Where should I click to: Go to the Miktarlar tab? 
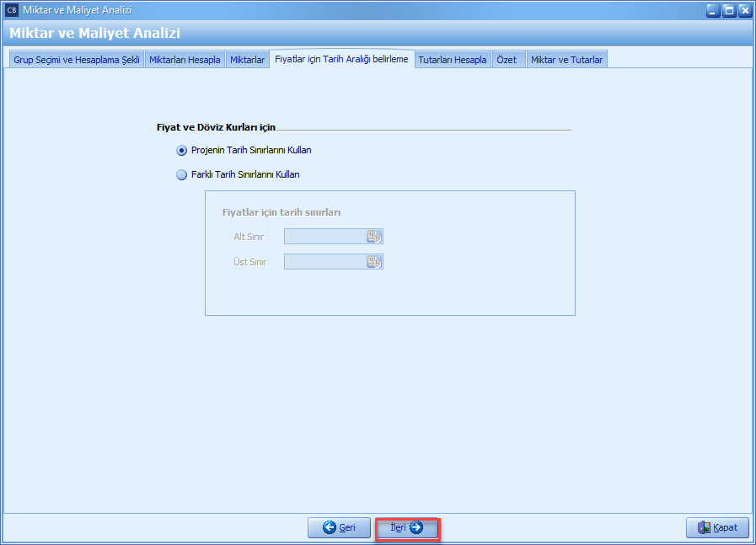(247, 60)
